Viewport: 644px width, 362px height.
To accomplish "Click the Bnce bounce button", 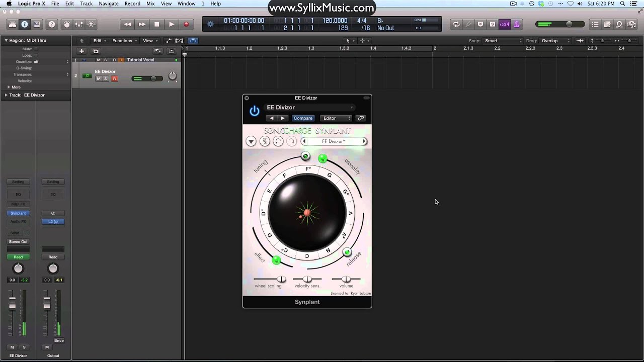I will [x=59, y=340].
